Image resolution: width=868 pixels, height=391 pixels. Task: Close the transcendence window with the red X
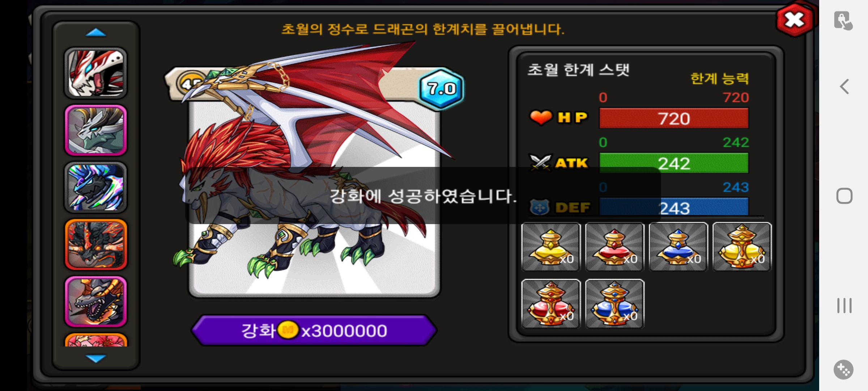tap(795, 20)
